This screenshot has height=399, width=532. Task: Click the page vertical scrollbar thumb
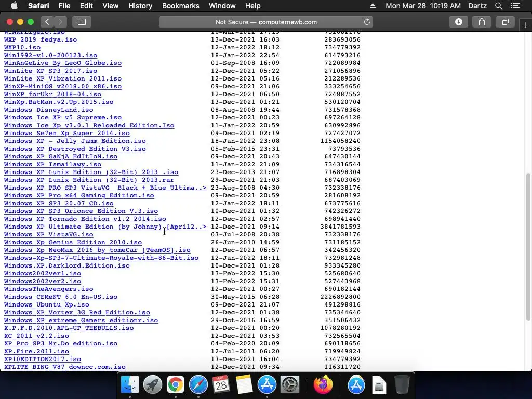[x=528, y=246]
